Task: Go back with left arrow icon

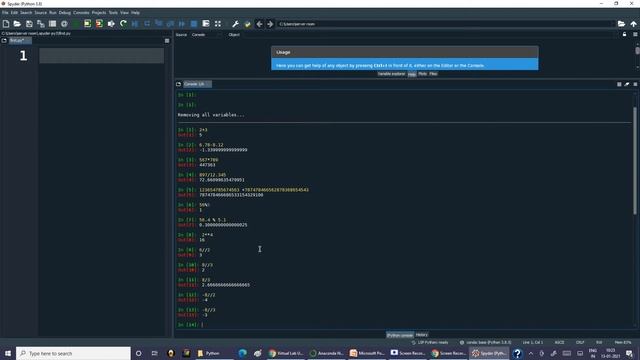Action: tap(259, 24)
